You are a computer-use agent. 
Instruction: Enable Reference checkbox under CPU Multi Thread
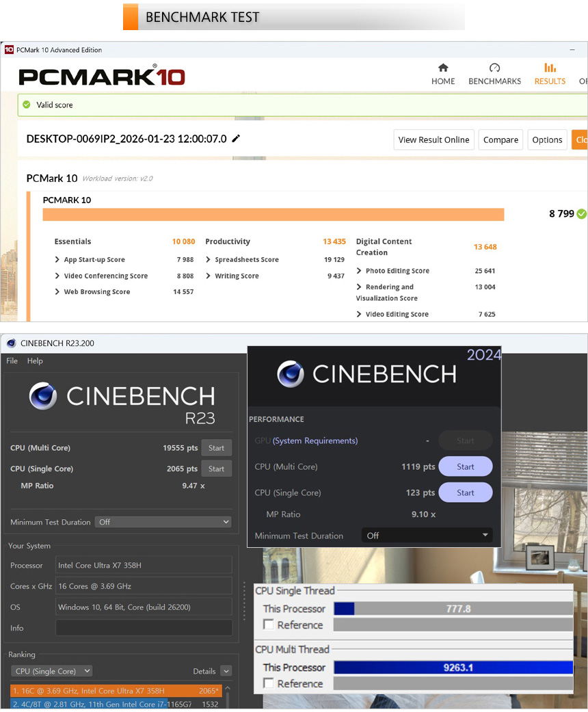tap(269, 683)
